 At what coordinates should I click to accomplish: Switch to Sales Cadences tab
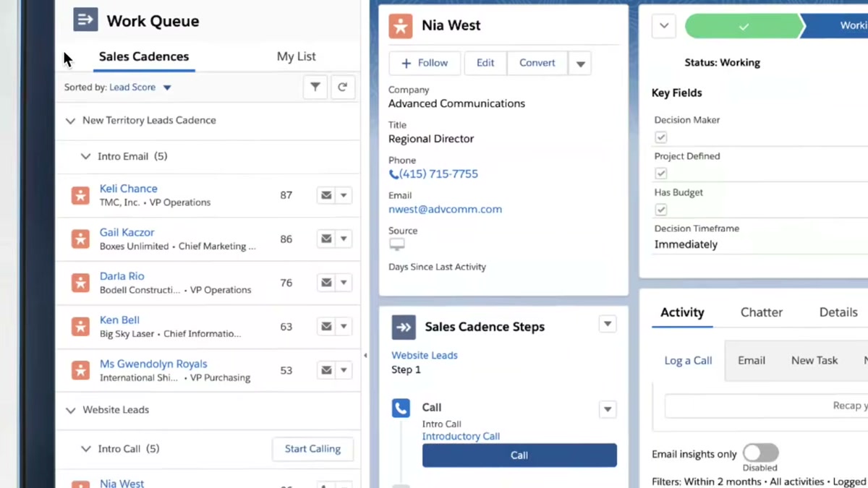coord(144,56)
